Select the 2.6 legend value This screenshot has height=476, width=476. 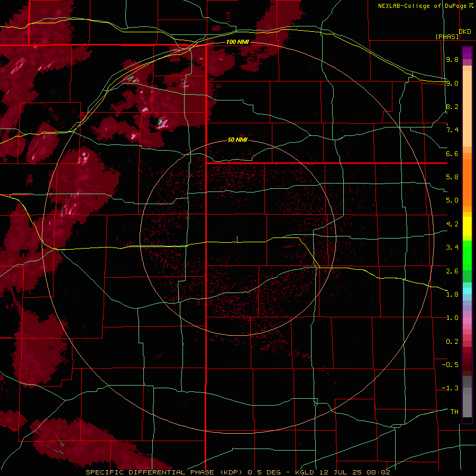point(452,271)
